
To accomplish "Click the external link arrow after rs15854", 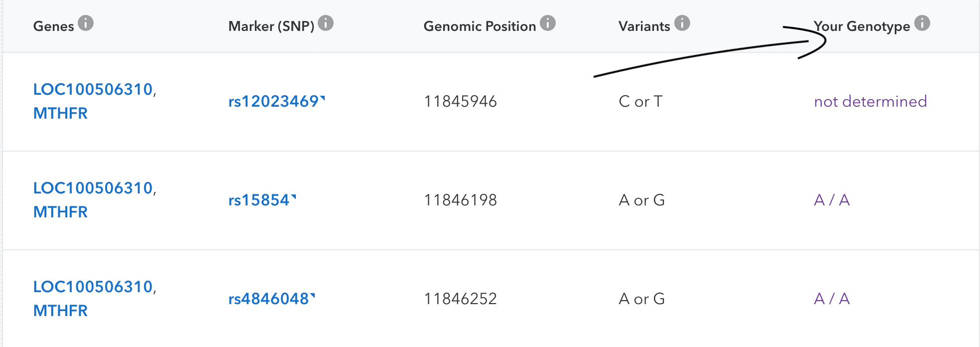I will (293, 197).
